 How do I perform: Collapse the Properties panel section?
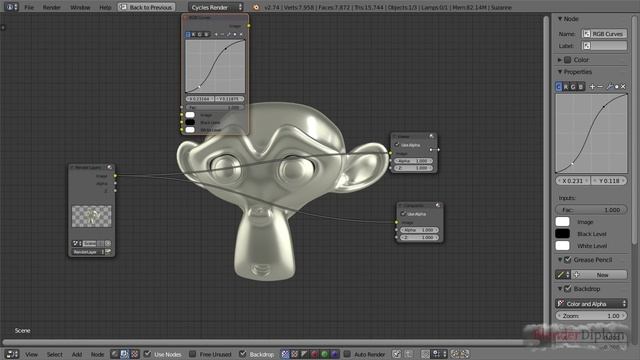(x=560, y=72)
